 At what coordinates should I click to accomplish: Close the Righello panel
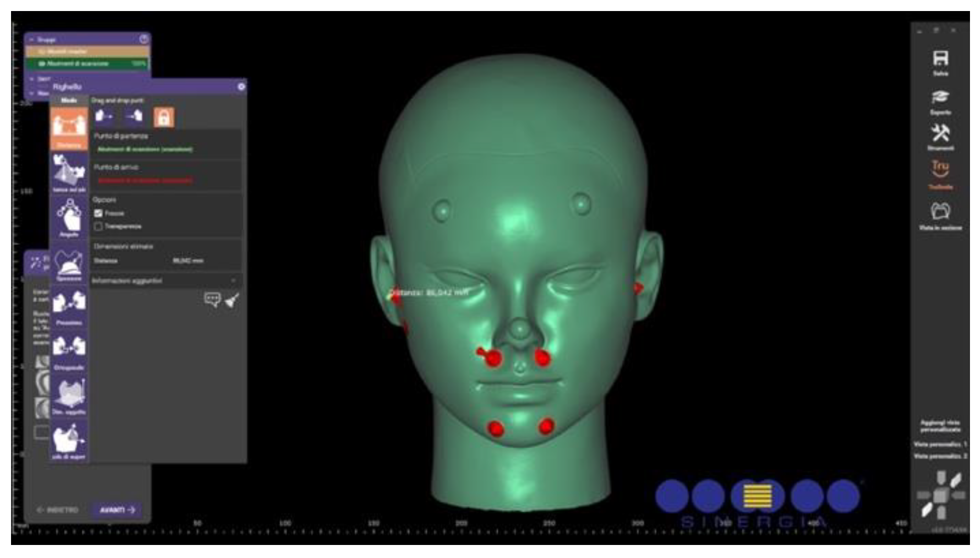coord(241,87)
